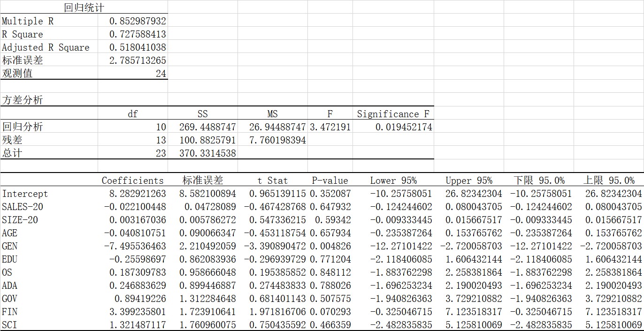This screenshot has height=331, width=644.
Task: Select the Coefficients column header cell
Action: coord(132,181)
